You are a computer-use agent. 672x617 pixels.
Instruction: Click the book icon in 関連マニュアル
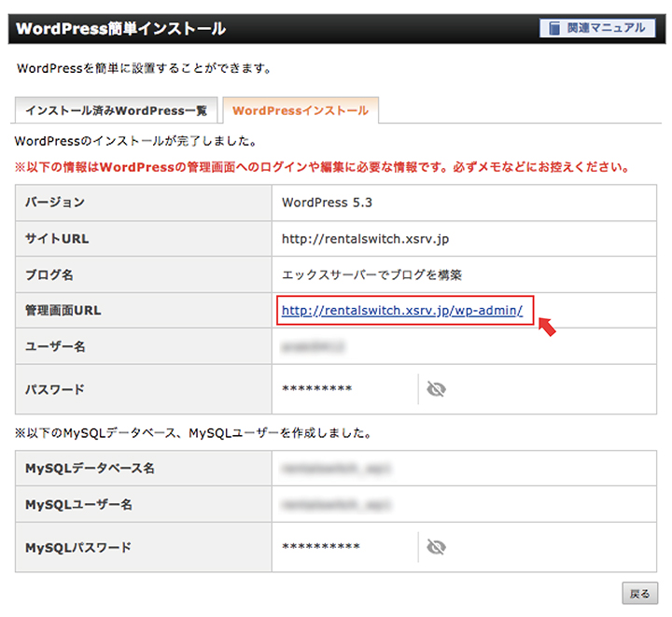pos(554,28)
